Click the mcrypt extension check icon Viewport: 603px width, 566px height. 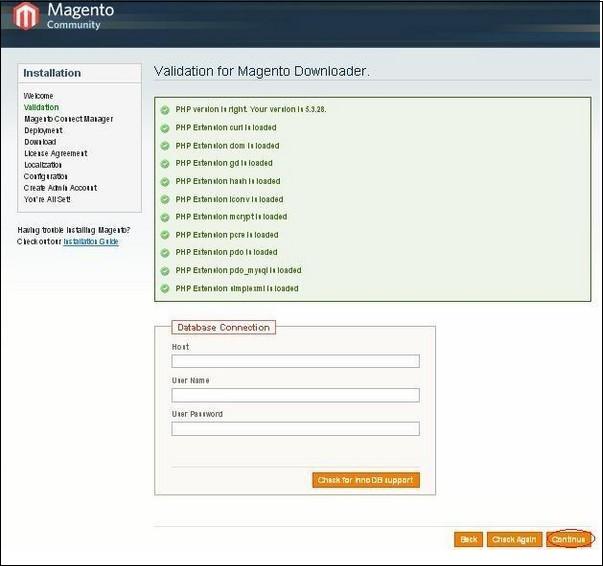coord(165,218)
